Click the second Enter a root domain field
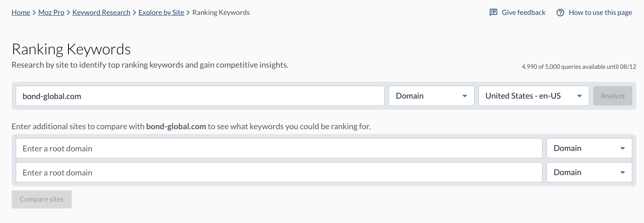 coord(279,173)
